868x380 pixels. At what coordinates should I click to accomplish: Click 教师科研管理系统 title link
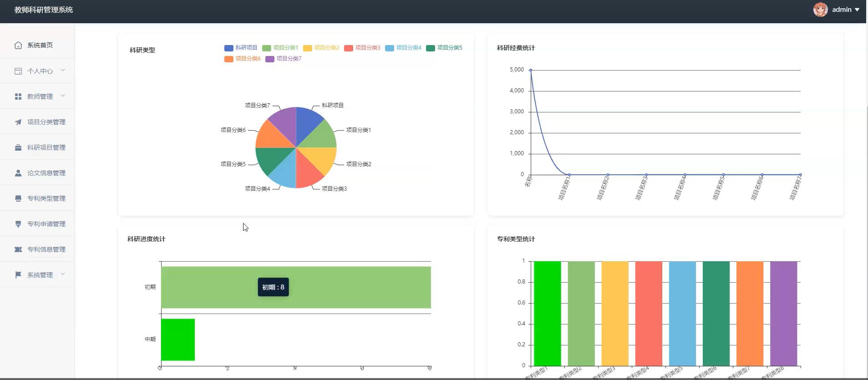[44, 10]
